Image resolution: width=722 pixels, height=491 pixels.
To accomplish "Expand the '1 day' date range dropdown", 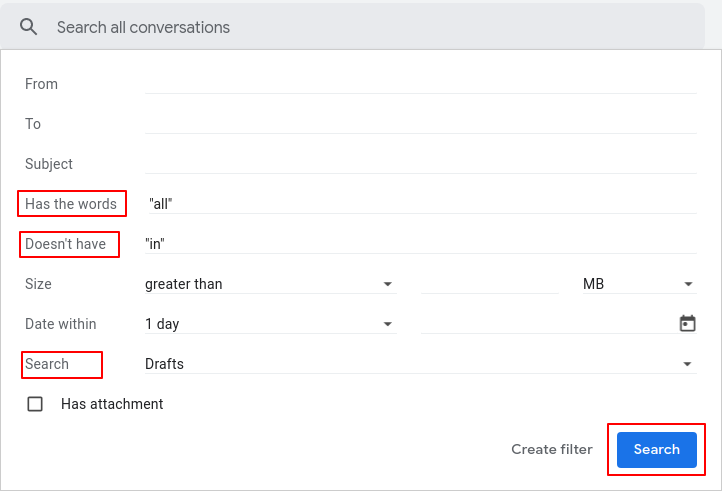I will tap(270, 324).
